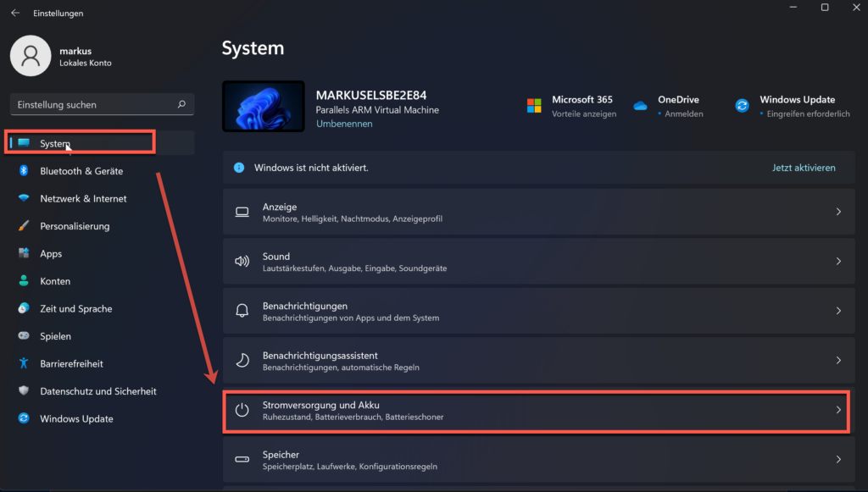Click Jetzt aktivieren link
Viewport: 868px width, 492px height.
(804, 168)
